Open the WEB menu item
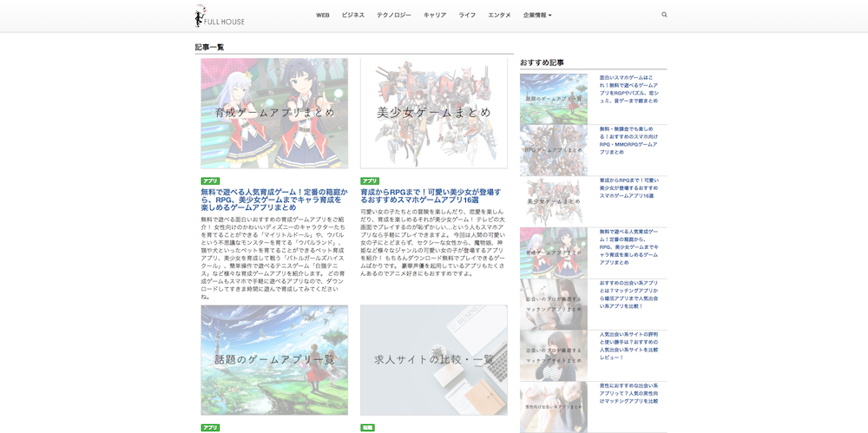Viewport: 868px width, 433px height. click(322, 15)
